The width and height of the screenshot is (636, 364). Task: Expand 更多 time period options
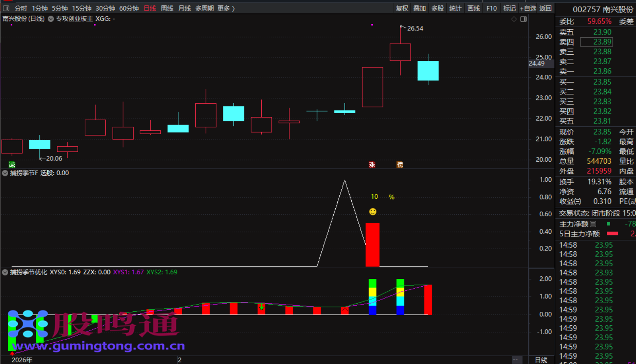coord(226,8)
